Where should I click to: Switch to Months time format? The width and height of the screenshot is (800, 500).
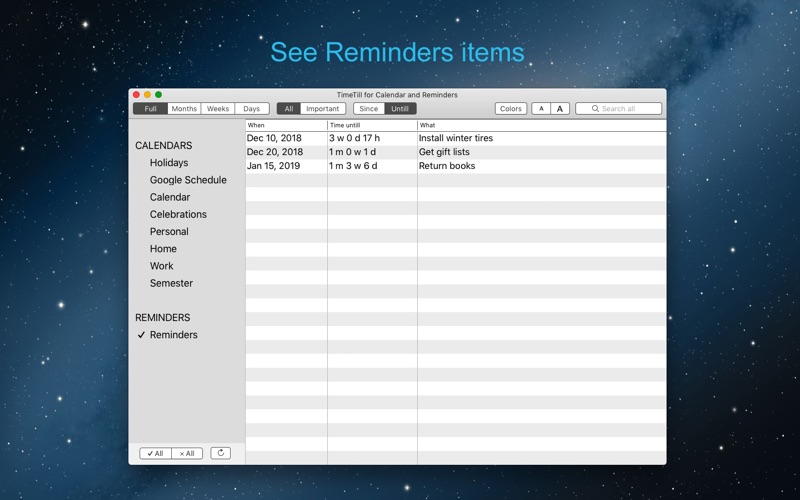(x=184, y=109)
